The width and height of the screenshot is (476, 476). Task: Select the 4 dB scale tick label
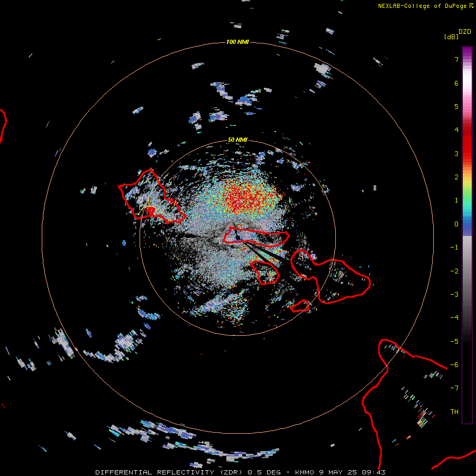point(456,130)
